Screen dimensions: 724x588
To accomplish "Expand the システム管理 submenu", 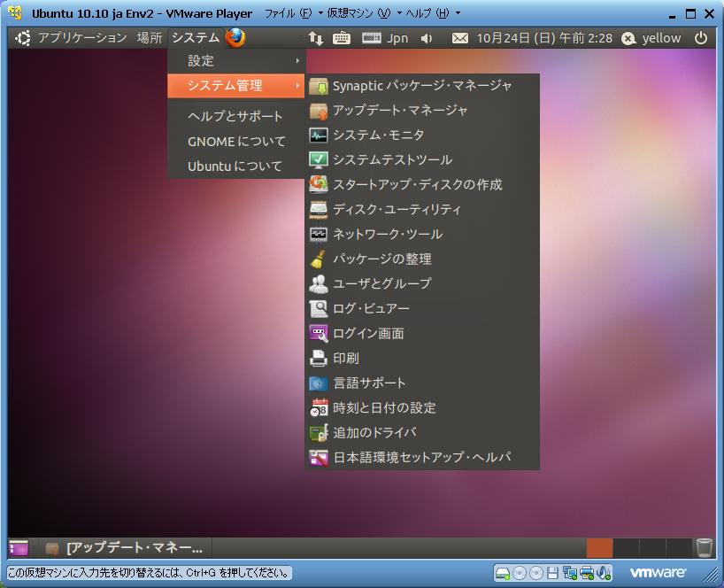I will click(236, 86).
